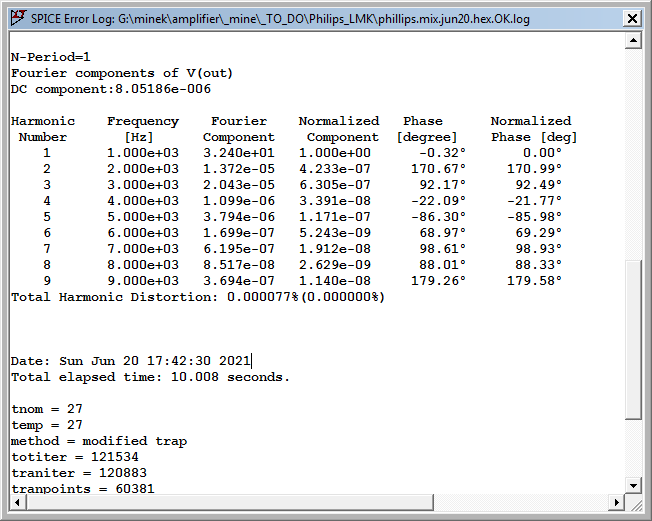652x521 pixels.
Task: Click the text 'N-Period=1'
Action: pyautogui.click(x=50, y=57)
